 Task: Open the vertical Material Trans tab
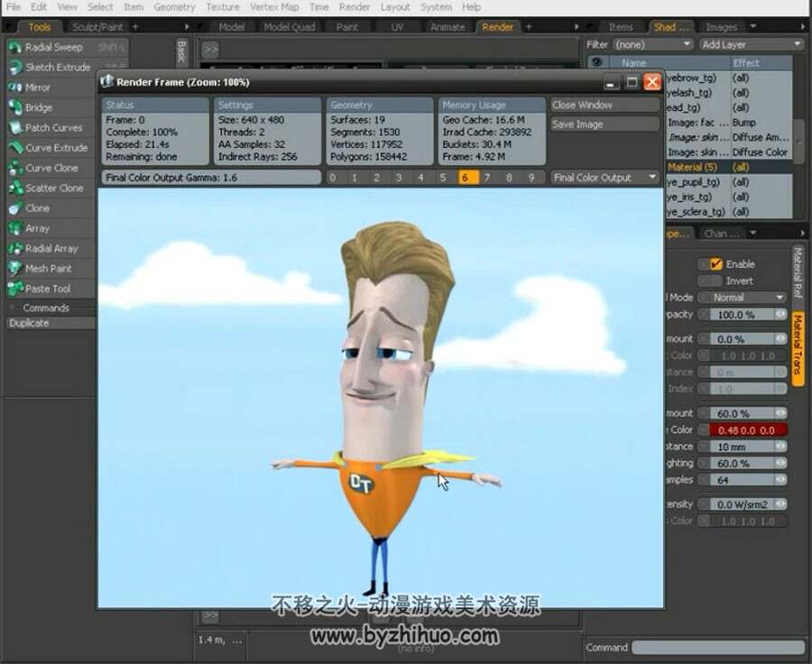coord(798,348)
